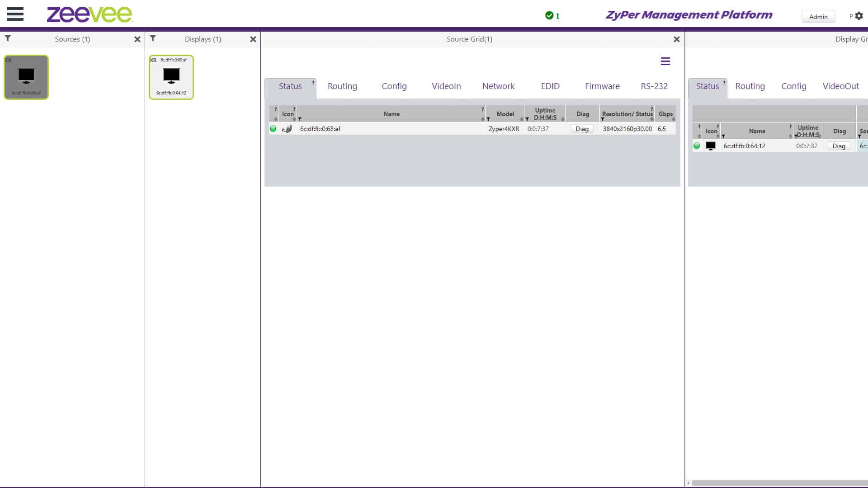This screenshot has width=868, height=488.
Task: Open Resolution/Status column filter funnel
Action: coord(603,119)
